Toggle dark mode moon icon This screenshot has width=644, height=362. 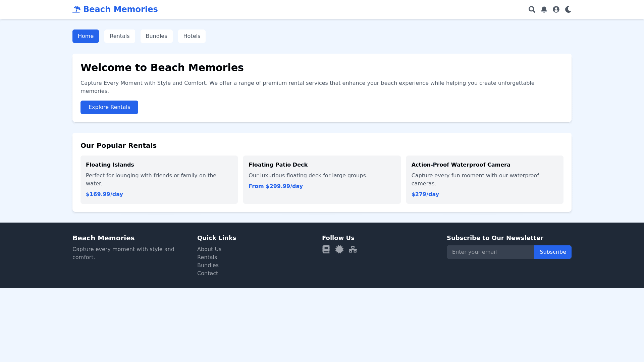(568, 9)
